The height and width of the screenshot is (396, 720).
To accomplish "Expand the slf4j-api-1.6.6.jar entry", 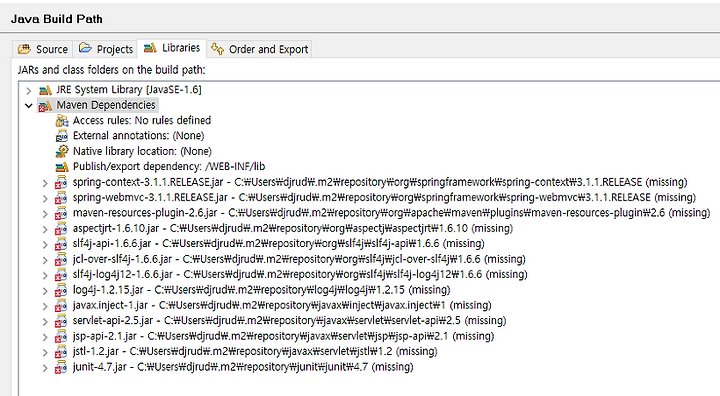I will (45, 245).
